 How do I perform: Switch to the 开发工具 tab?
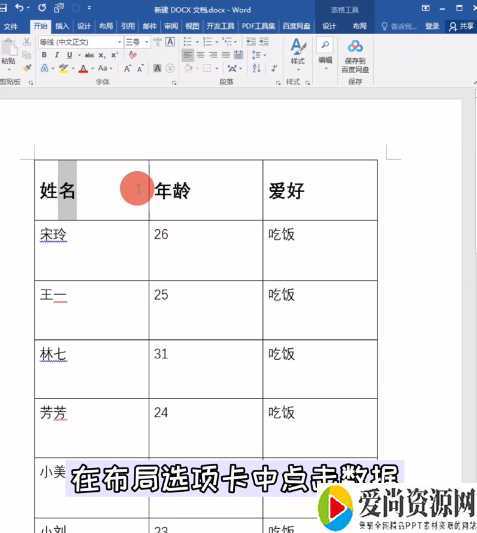point(220,26)
